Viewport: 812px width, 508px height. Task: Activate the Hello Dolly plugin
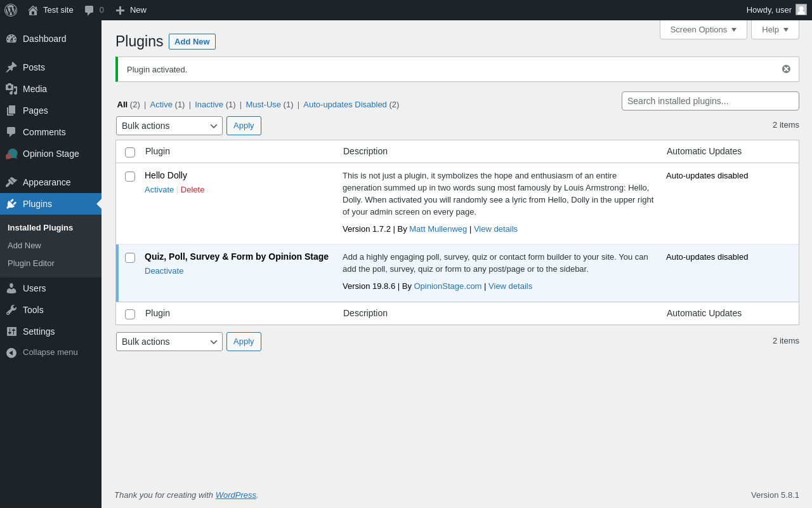tap(159, 189)
